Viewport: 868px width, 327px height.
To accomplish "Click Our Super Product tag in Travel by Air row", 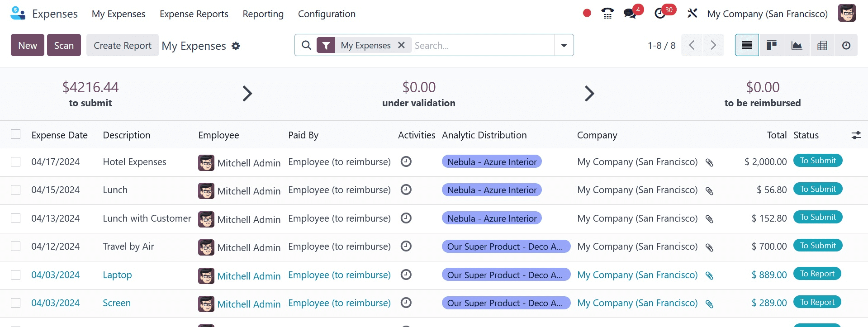I will pos(506,246).
